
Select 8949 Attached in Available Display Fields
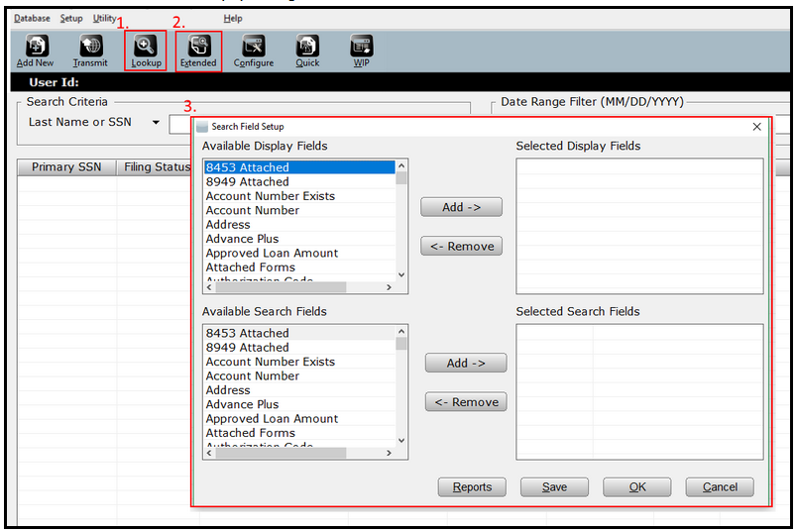click(248, 182)
